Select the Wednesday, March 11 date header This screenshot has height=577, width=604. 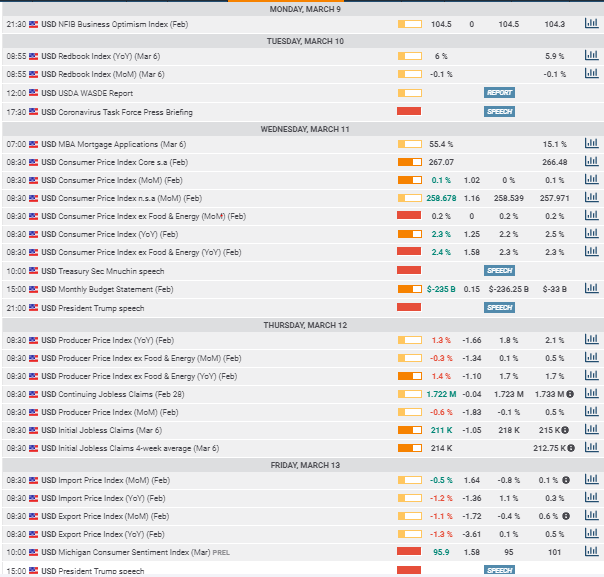(x=305, y=129)
